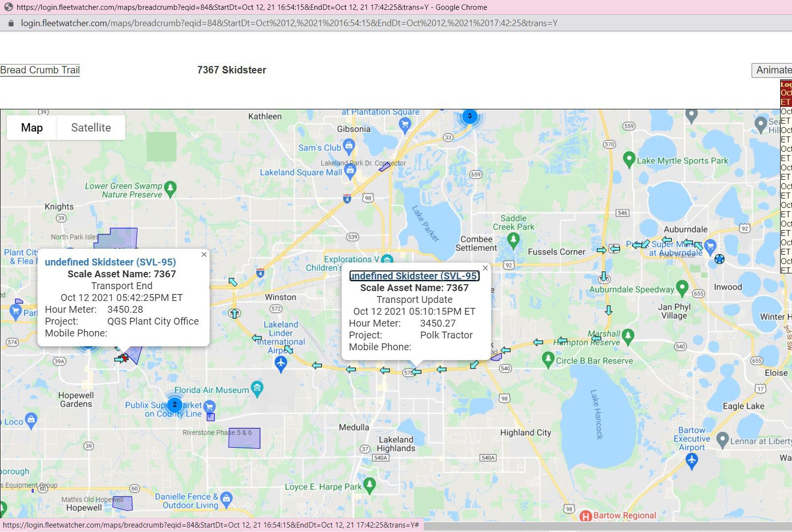Click the Lake Myrtle Sports Park marker
The image size is (792, 532).
tap(629, 159)
